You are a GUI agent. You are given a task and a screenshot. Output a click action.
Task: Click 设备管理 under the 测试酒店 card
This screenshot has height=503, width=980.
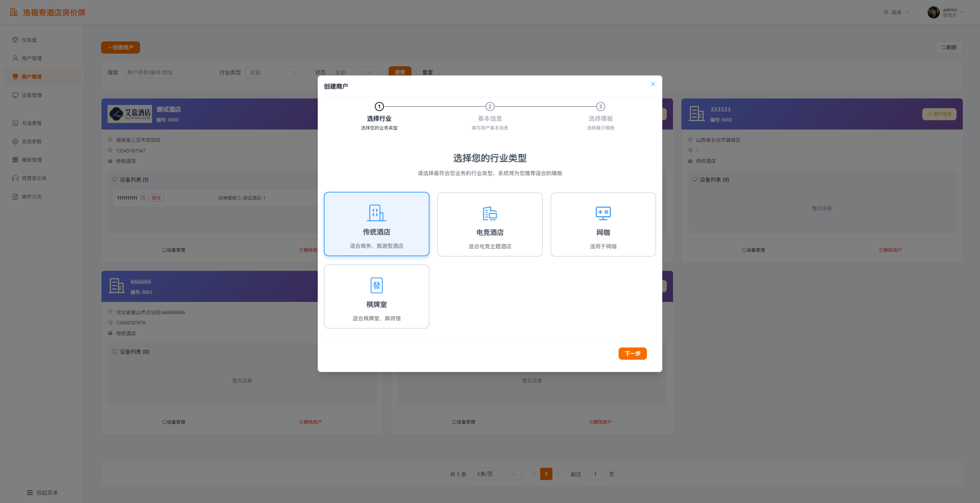pyautogui.click(x=173, y=250)
